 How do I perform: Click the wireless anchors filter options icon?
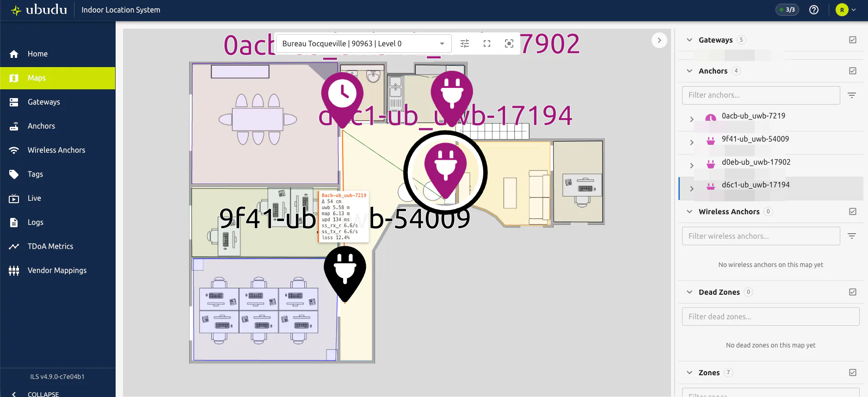coord(852,236)
